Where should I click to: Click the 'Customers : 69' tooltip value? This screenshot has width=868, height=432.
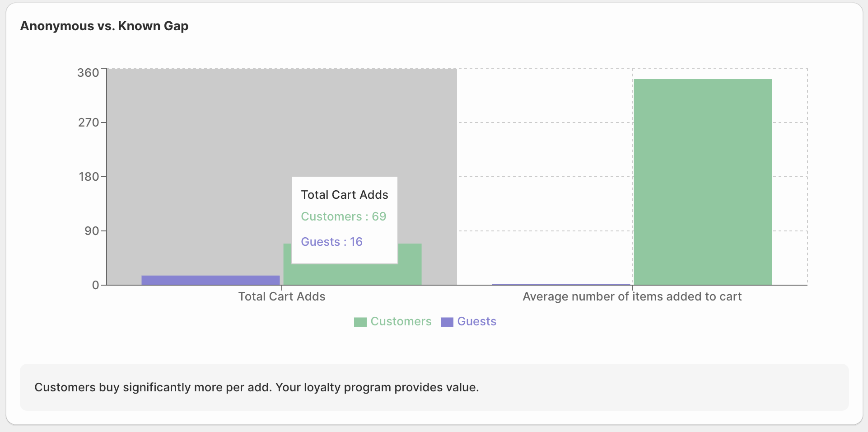[343, 216]
